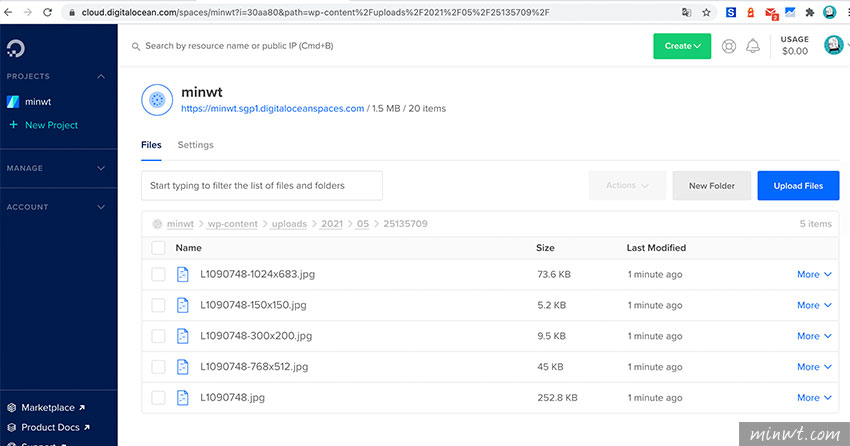Open the minwt.sgp1.digitaloceanspaces.com link
This screenshot has width=850, height=446.
click(273, 108)
